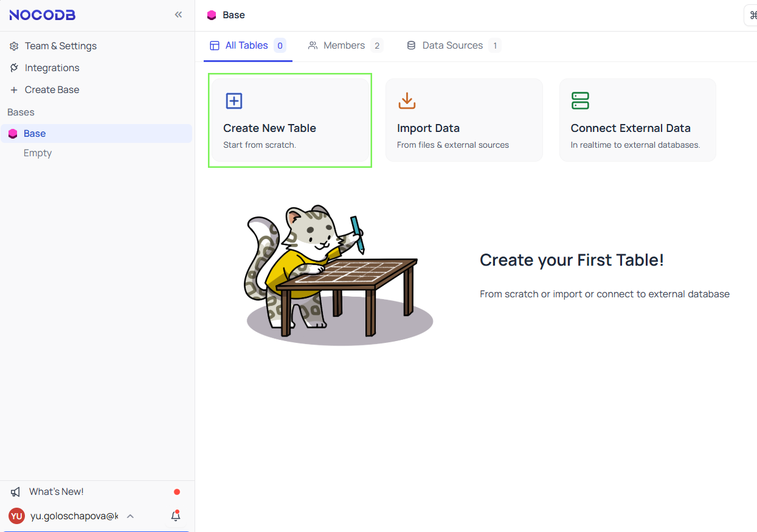Click Create Base in sidebar
Viewport: 757px width, 532px height.
52,90
